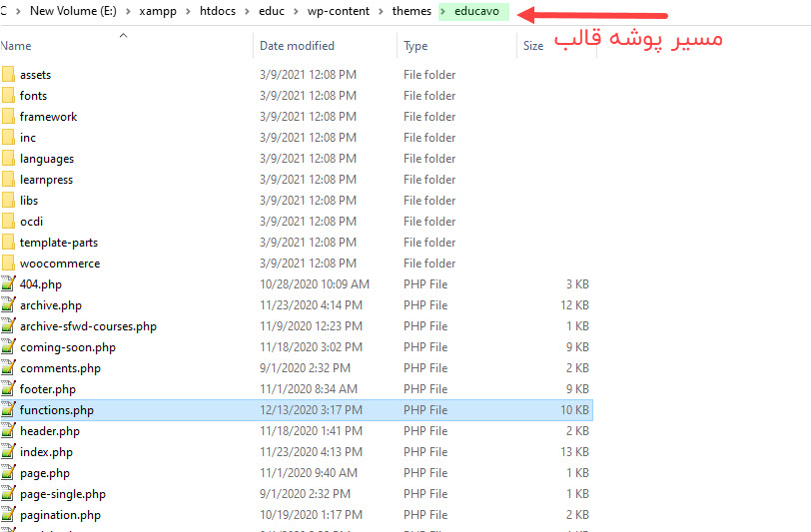Expand the chevron after themes in path
This screenshot has width=811, height=532.
coord(442,11)
